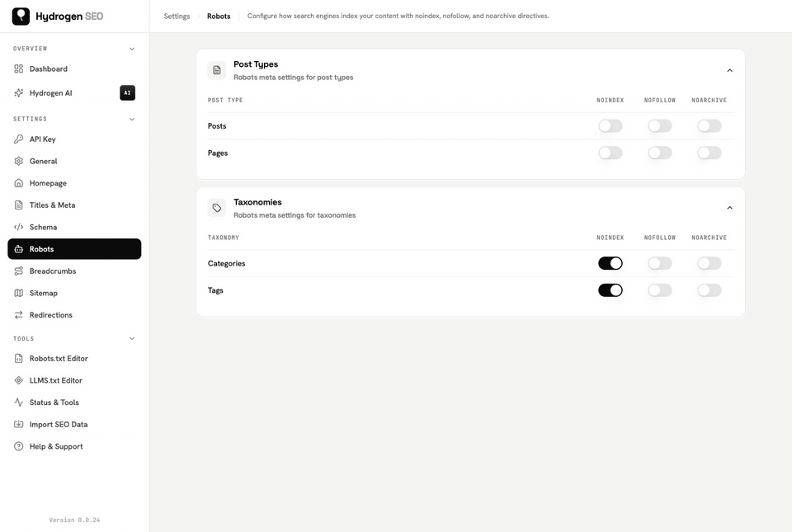Screen dimensions: 792x532
Task: Open Help & Support page
Action: [x=74, y=446]
